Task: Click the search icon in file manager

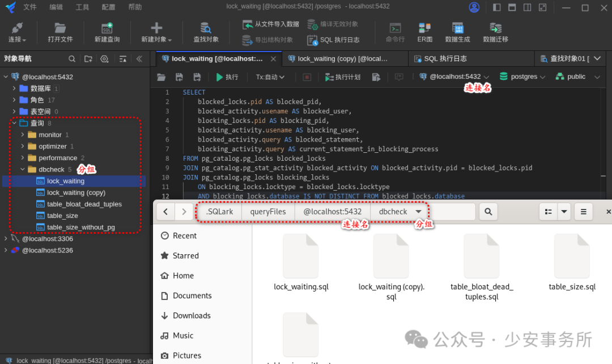Action: click(488, 212)
